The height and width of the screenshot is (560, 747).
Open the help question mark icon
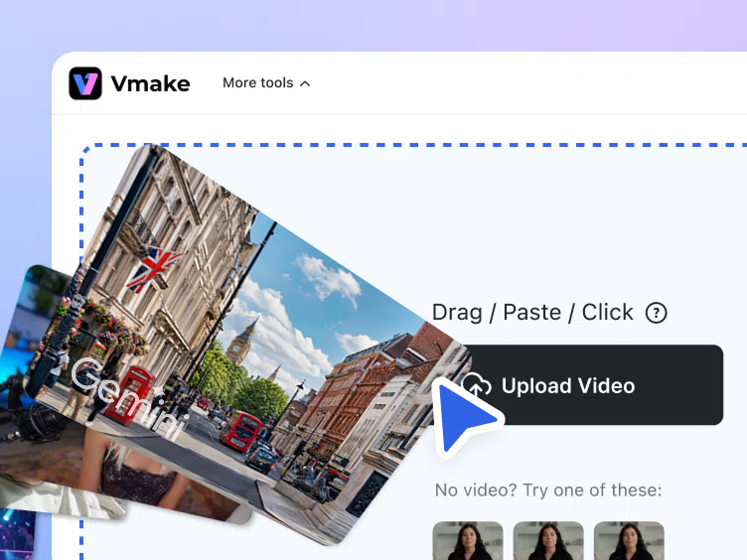[x=656, y=313]
